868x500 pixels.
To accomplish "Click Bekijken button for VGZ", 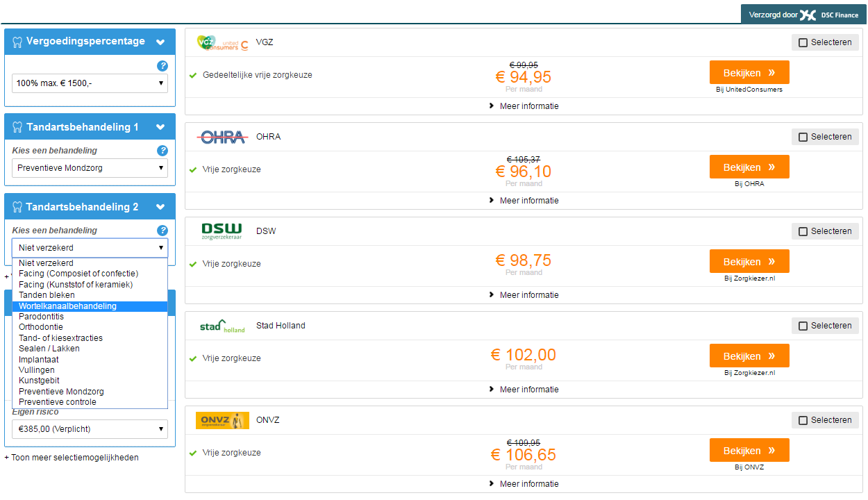I will pyautogui.click(x=749, y=72).
